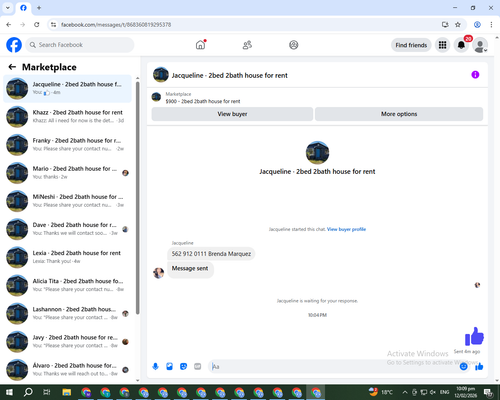Go back with the browser back arrow
Screen dimensions: 500x400
[x=9, y=25]
